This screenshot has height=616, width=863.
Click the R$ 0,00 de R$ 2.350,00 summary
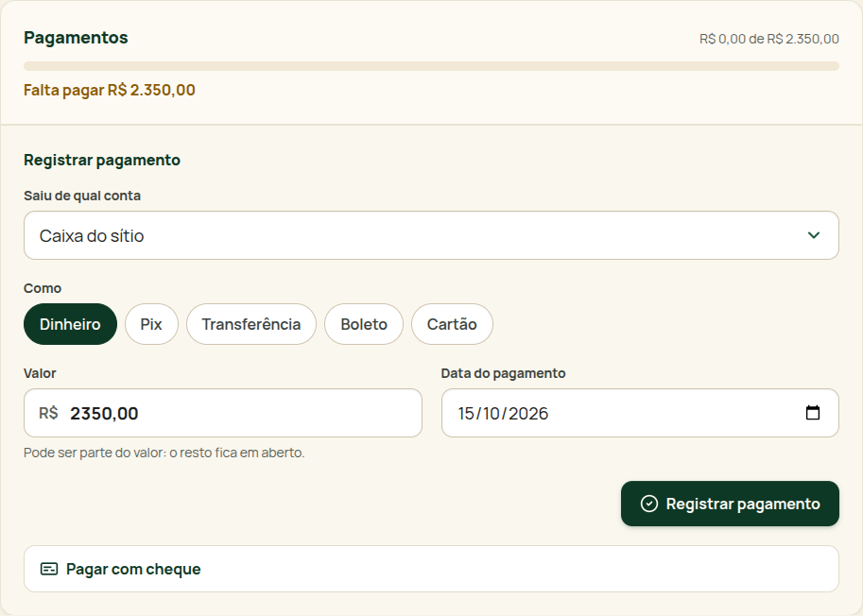coord(768,39)
